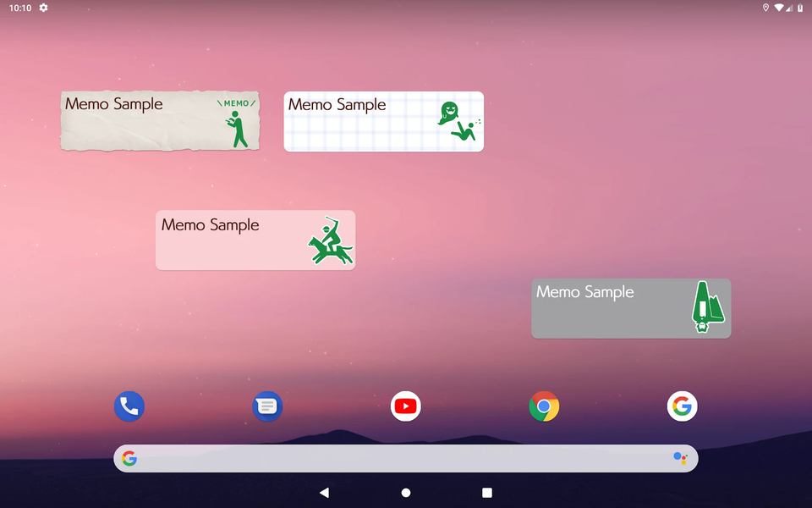
Task: Launch the Chrome browser
Action: (x=544, y=406)
